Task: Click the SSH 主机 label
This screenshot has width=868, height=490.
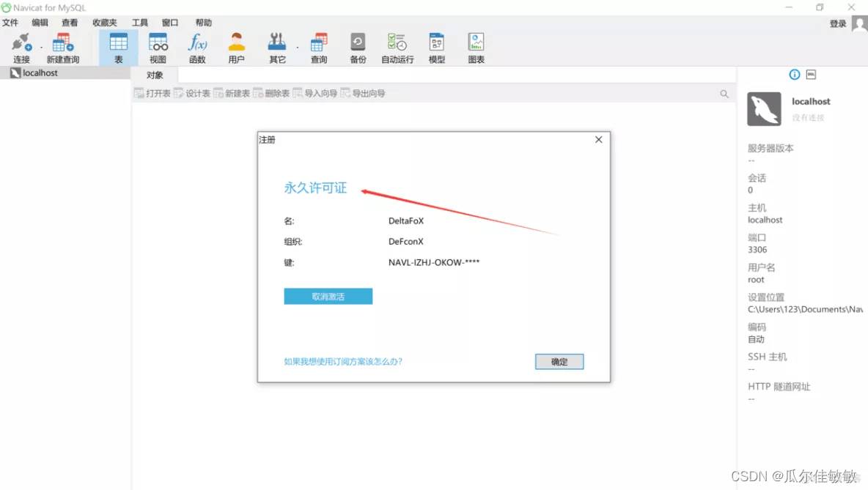Action: (x=768, y=357)
